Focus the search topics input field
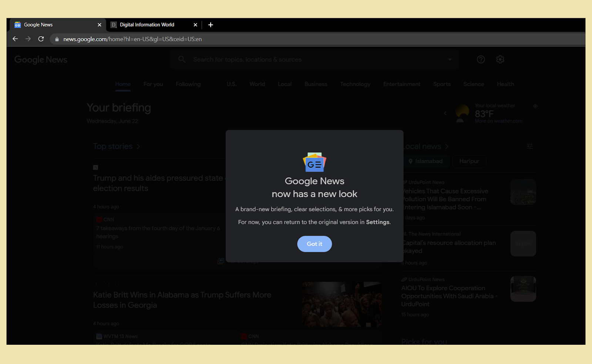This screenshot has width=592, height=364. [314, 60]
